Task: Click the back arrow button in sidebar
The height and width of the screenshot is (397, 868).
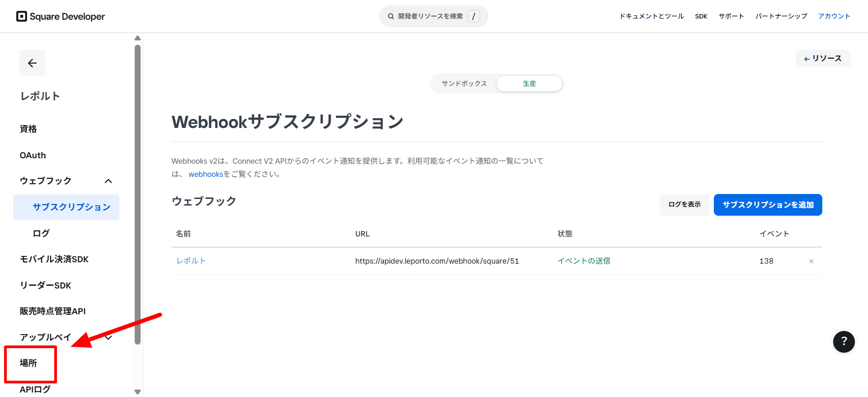Action: tap(33, 63)
